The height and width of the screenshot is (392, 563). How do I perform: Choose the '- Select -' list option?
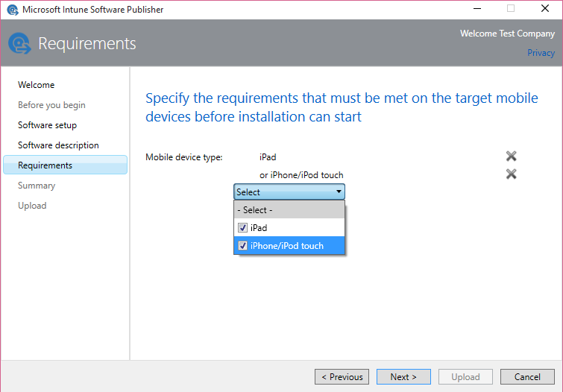point(289,210)
